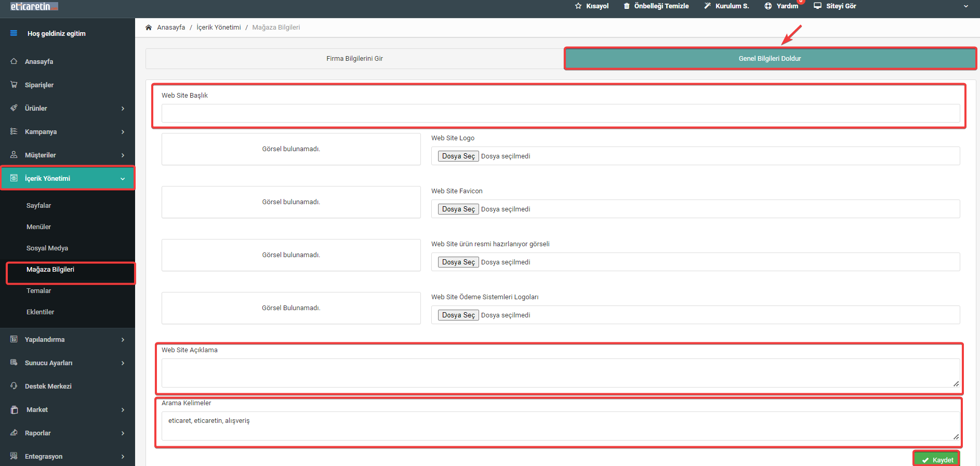
Task: Click the eticaretin logo
Action: [34, 6]
